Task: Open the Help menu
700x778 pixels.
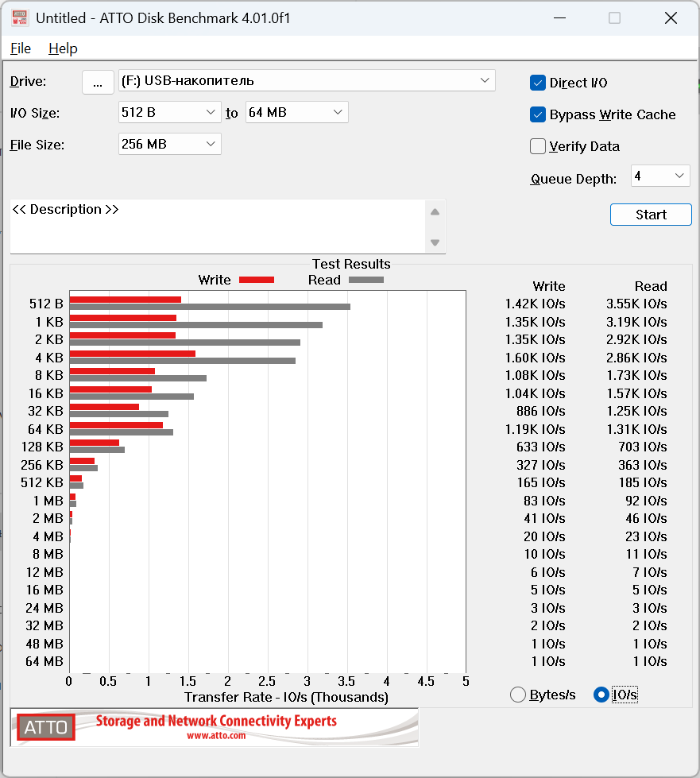Action: coord(63,48)
